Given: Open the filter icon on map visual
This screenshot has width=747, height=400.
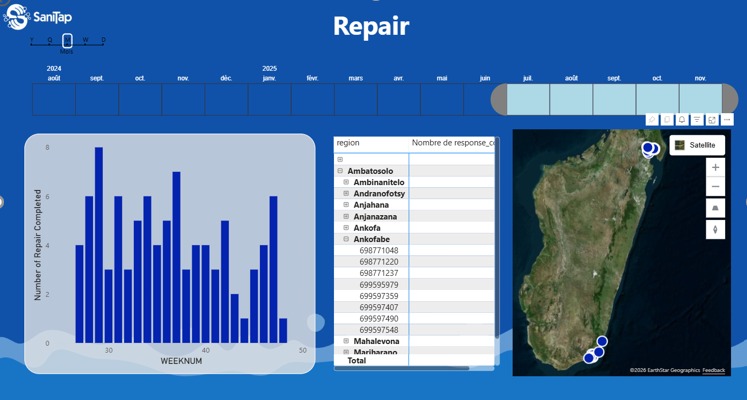Looking at the screenshot, I should [x=697, y=119].
